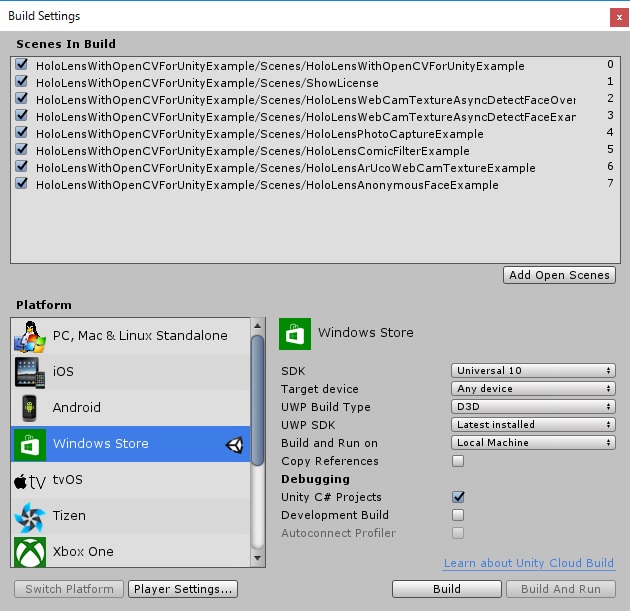Select the HoloLensComicFilterExample scene row

(315, 151)
